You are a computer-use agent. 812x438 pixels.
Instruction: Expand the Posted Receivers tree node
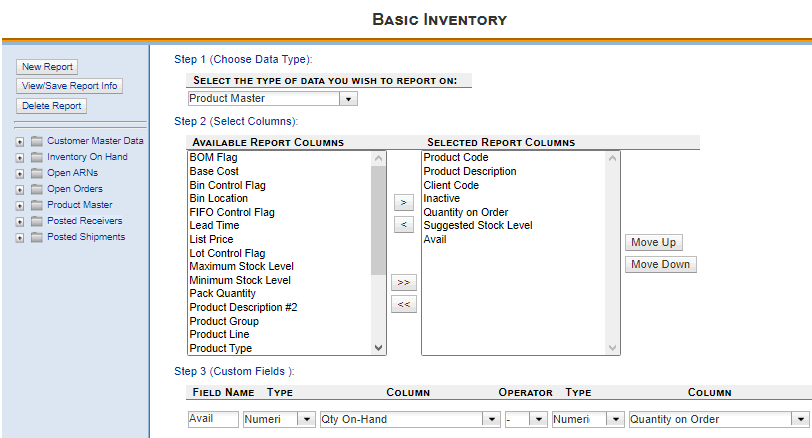coord(20,222)
